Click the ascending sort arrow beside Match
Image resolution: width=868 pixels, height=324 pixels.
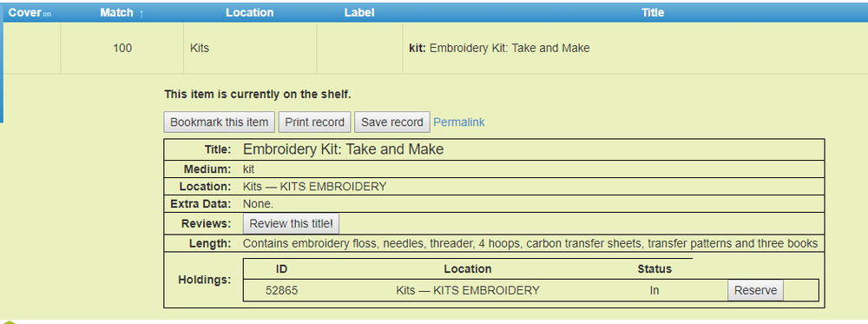[141, 14]
